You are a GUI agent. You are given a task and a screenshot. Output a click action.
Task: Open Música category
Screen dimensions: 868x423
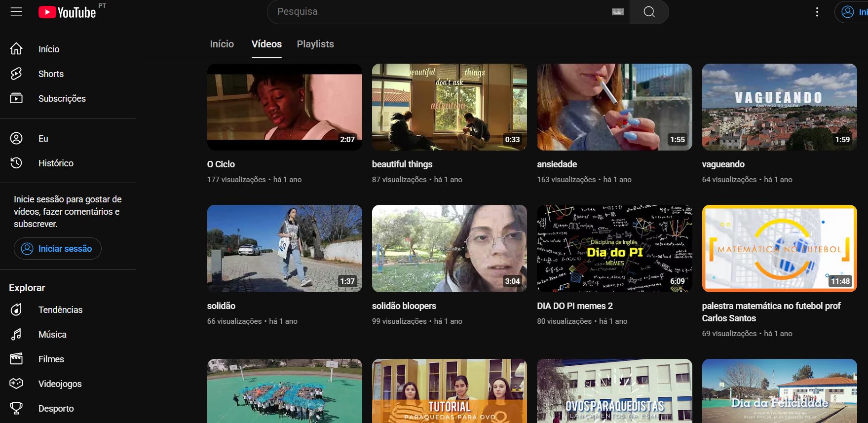[x=52, y=335]
